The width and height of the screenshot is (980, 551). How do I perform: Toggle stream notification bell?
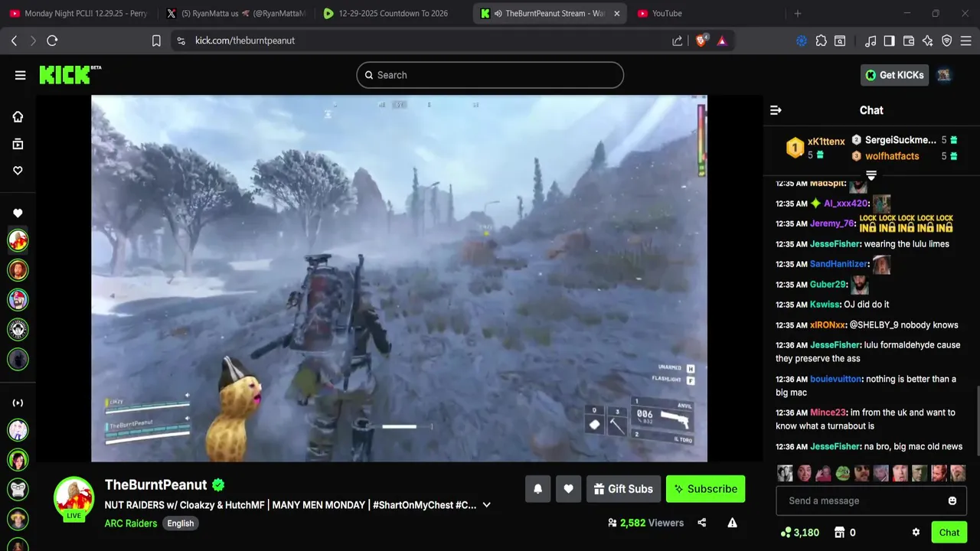pos(537,489)
